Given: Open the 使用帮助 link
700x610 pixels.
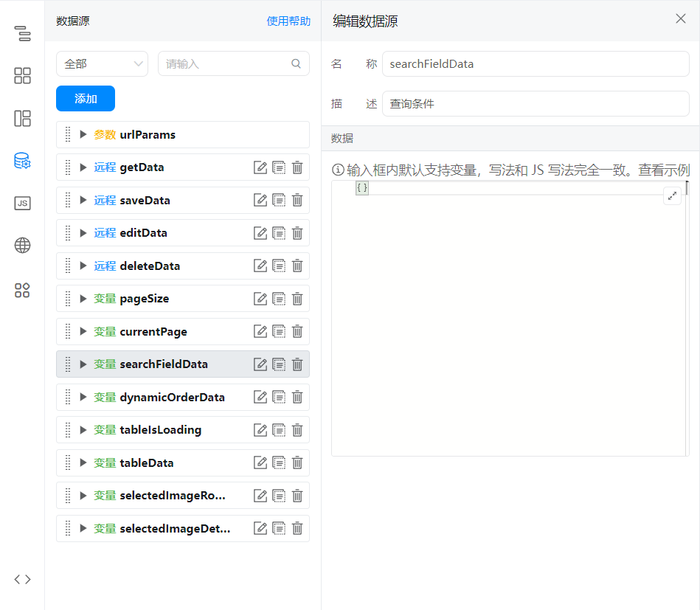Looking at the screenshot, I should tap(288, 21).
